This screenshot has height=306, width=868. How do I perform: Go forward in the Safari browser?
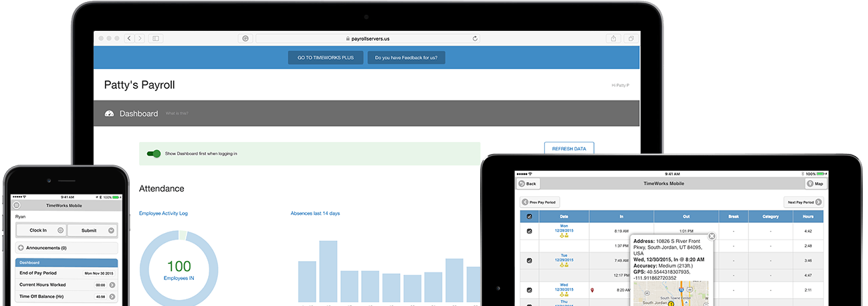[x=139, y=39]
